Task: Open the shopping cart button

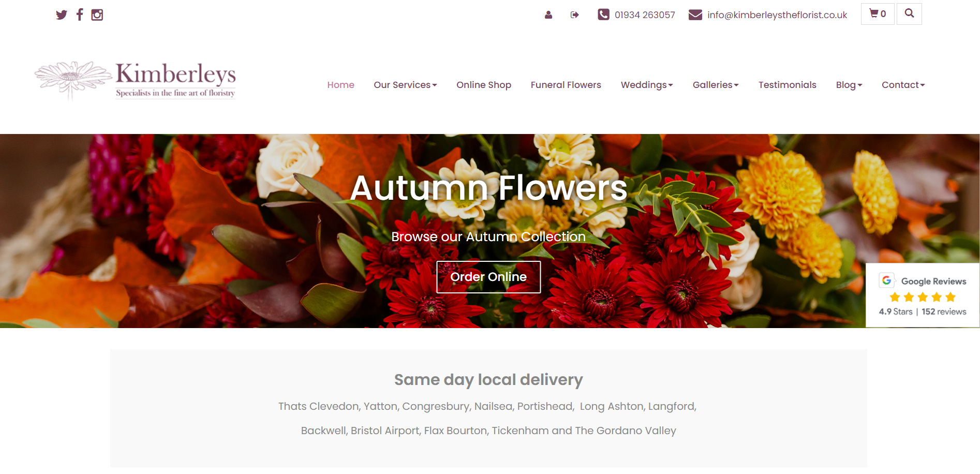Action: [878, 14]
